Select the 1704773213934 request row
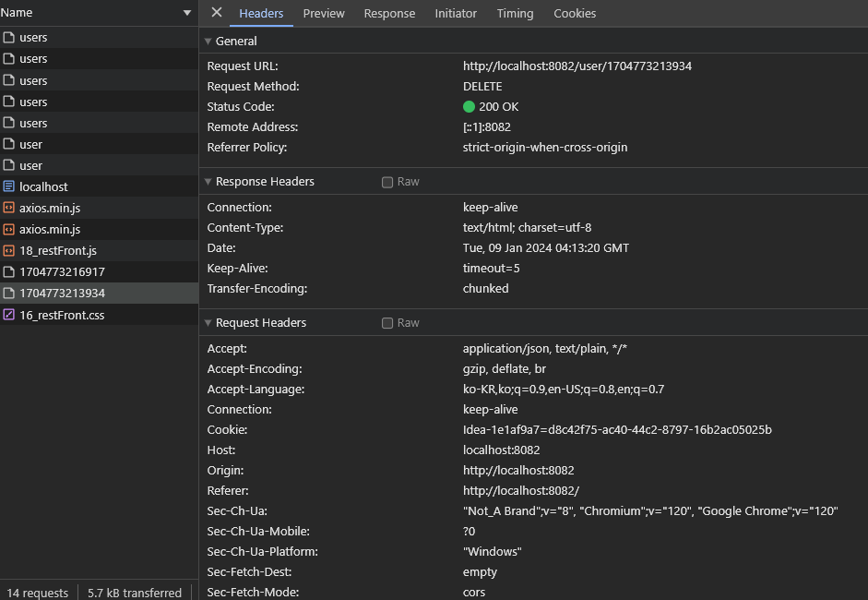Viewport: 868px width, 600px height. coord(99,293)
